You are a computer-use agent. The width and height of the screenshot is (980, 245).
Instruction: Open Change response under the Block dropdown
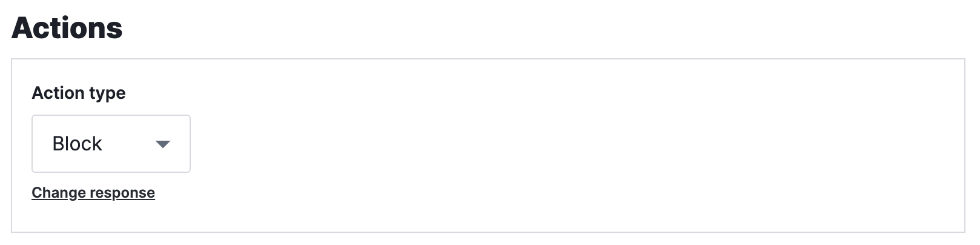click(93, 193)
